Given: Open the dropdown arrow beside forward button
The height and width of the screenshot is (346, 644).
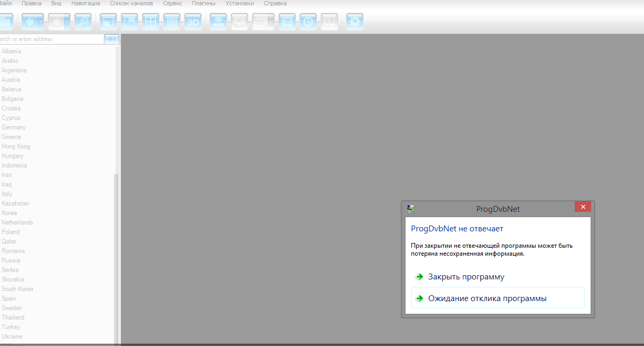Looking at the screenshot, I should 67,22.
